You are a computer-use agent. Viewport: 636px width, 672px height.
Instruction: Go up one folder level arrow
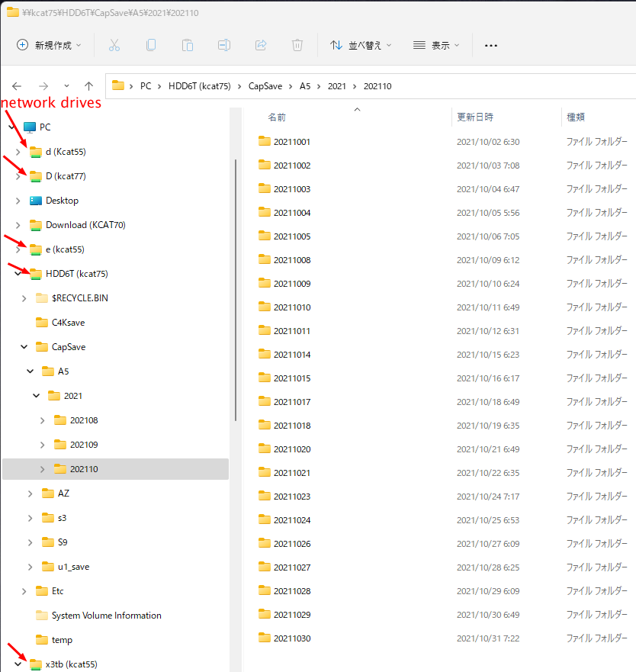(x=88, y=86)
